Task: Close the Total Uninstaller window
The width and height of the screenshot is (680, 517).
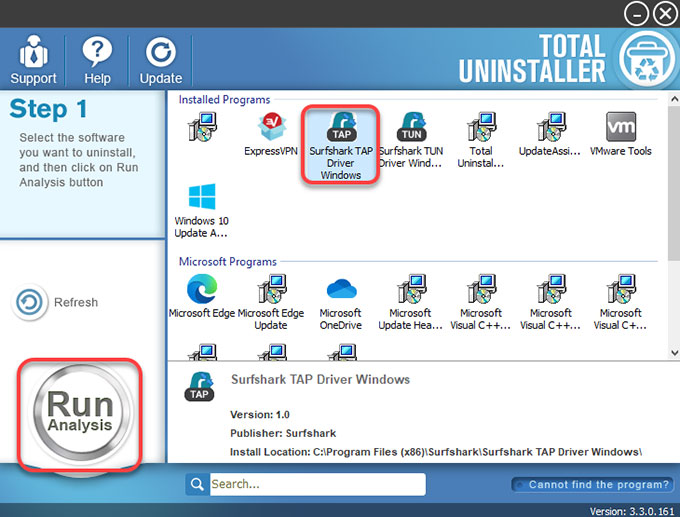Action: [x=665, y=14]
